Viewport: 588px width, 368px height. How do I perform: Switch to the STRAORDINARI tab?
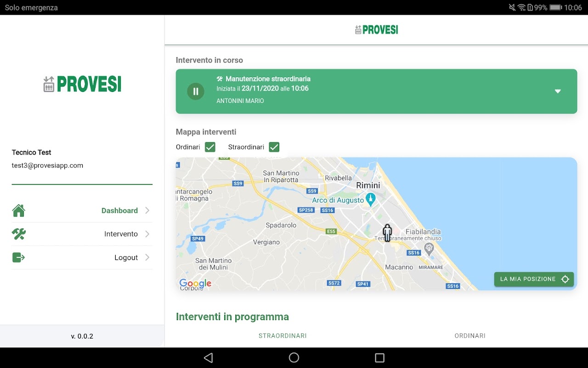click(283, 336)
